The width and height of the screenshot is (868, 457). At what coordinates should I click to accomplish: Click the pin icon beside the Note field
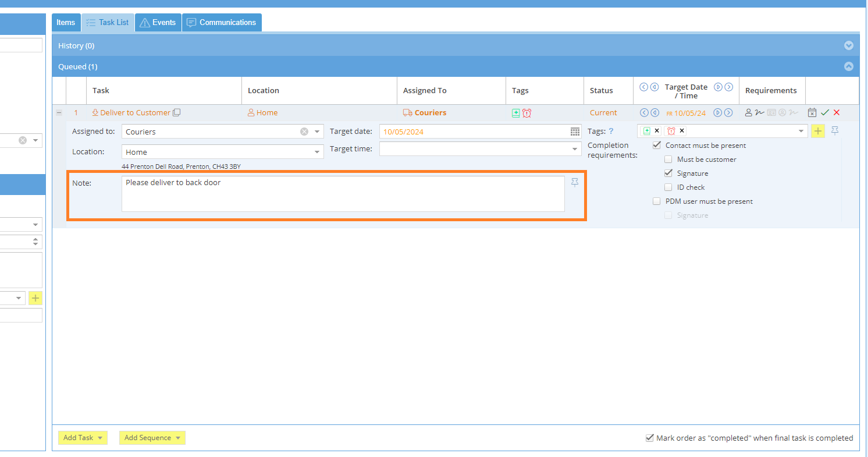pyautogui.click(x=575, y=183)
